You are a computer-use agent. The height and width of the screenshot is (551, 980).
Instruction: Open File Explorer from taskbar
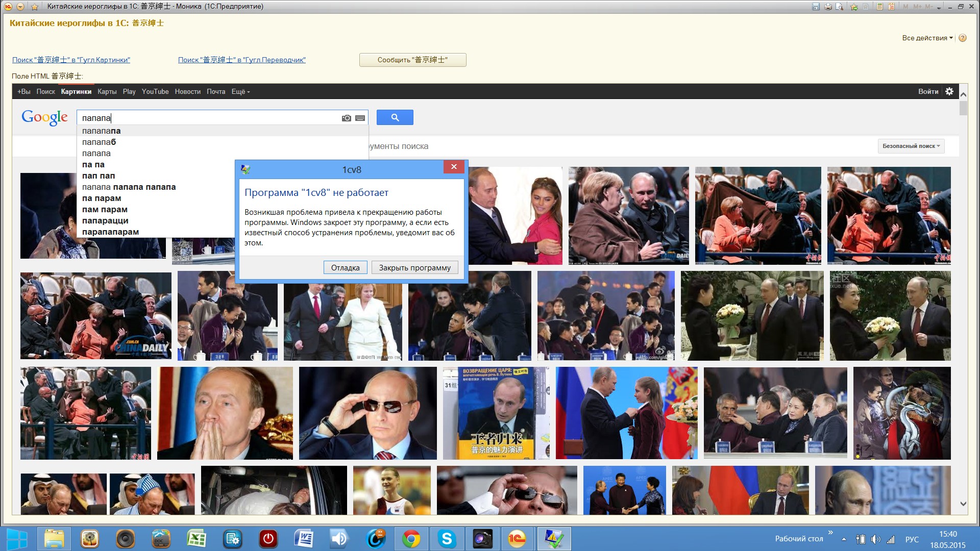(54, 539)
